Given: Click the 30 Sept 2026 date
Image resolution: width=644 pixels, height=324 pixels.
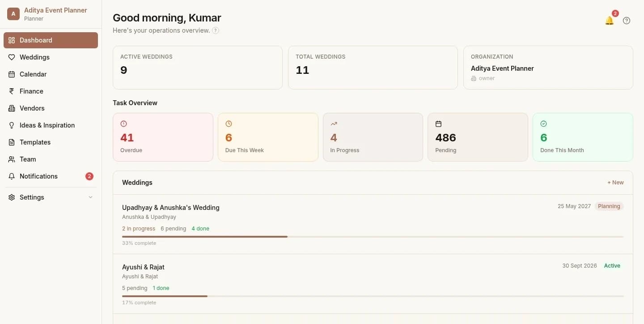Looking at the screenshot, I should [x=580, y=266].
